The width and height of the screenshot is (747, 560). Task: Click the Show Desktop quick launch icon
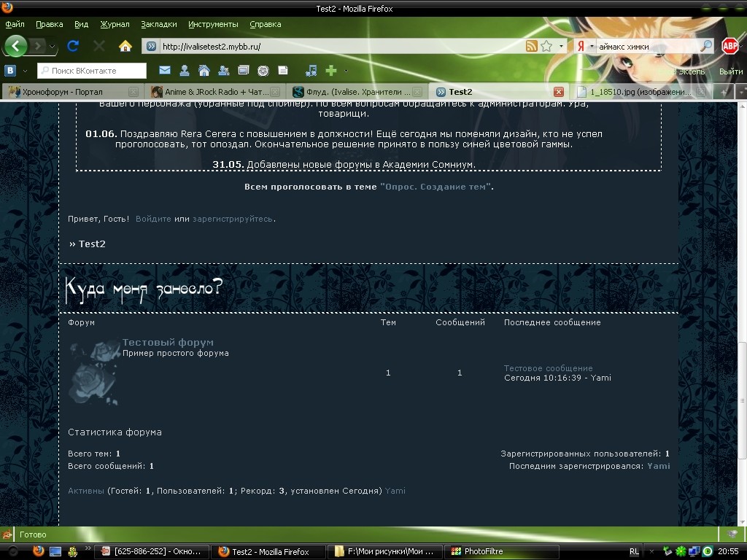55,551
